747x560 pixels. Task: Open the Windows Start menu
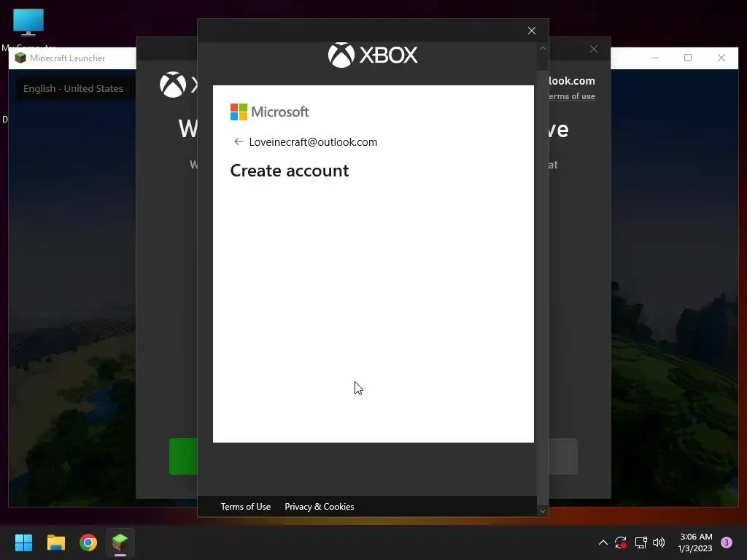point(23,542)
